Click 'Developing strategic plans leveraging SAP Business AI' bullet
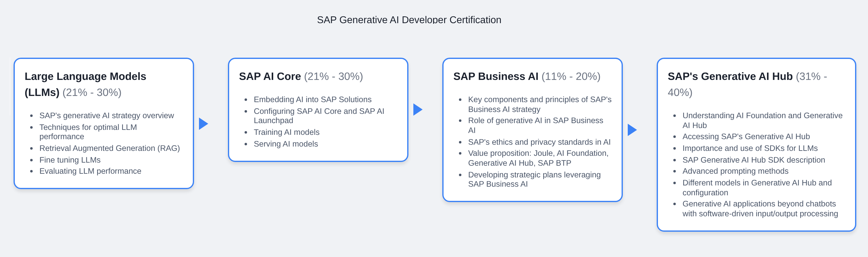This screenshot has width=868, height=257. click(534, 179)
